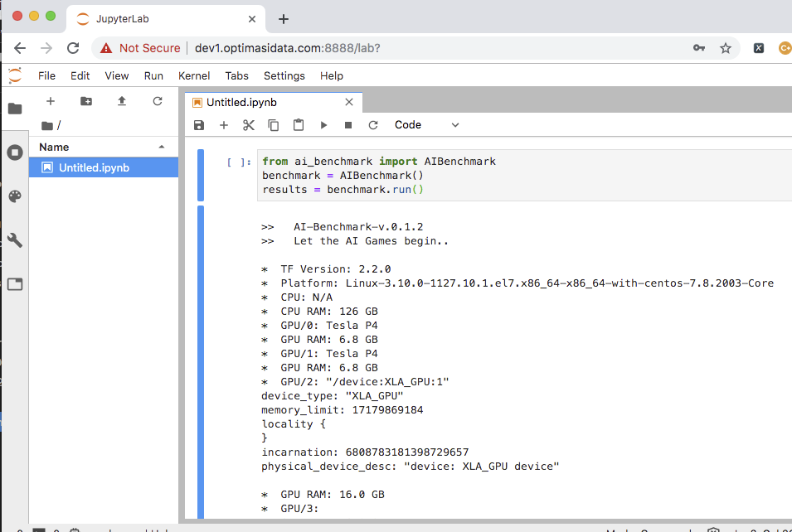
Task: Switch to the Untitled.ipynb notebook tab
Action: coord(241,103)
